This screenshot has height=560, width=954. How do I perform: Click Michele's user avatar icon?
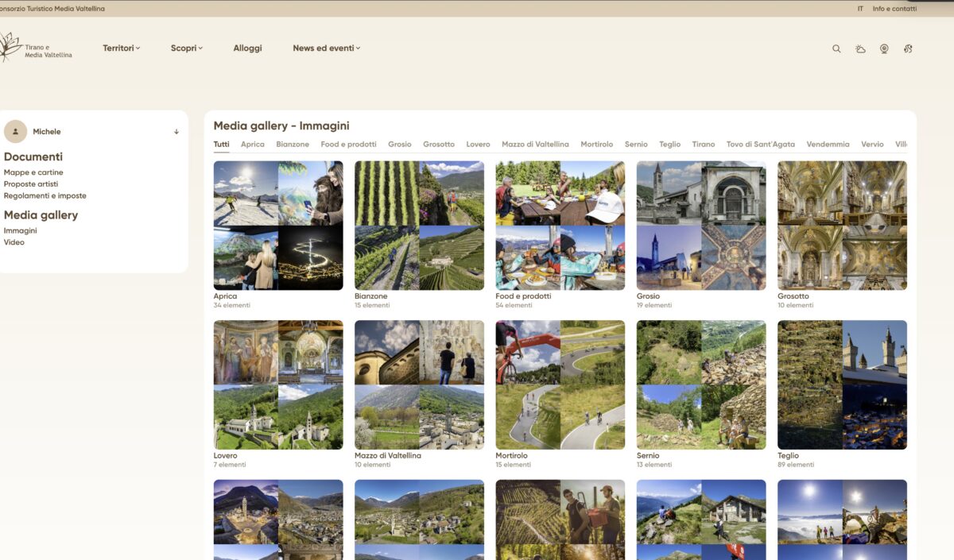(x=16, y=132)
